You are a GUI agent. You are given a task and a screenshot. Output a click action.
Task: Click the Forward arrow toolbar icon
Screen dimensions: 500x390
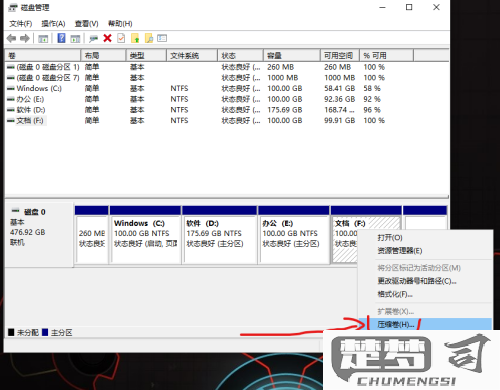25,39
